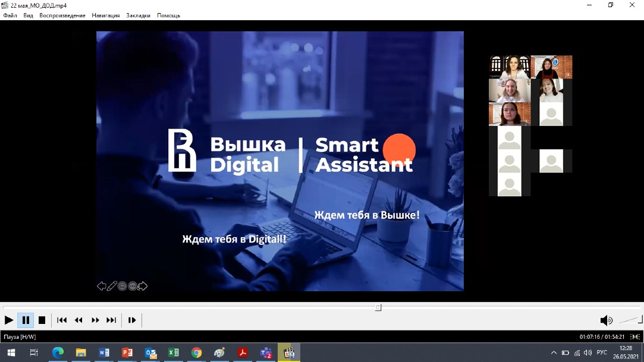Skip to the next file
This screenshot has width=644, height=362.
click(x=111, y=320)
